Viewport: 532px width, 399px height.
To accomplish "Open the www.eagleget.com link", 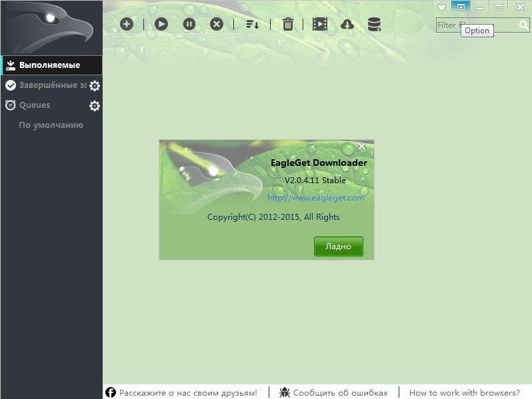I will 315,198.
